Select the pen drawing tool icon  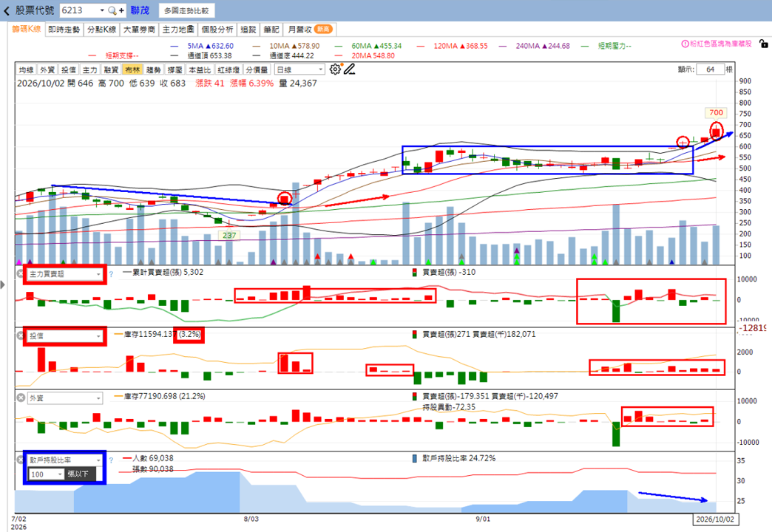tap(349, 69)
